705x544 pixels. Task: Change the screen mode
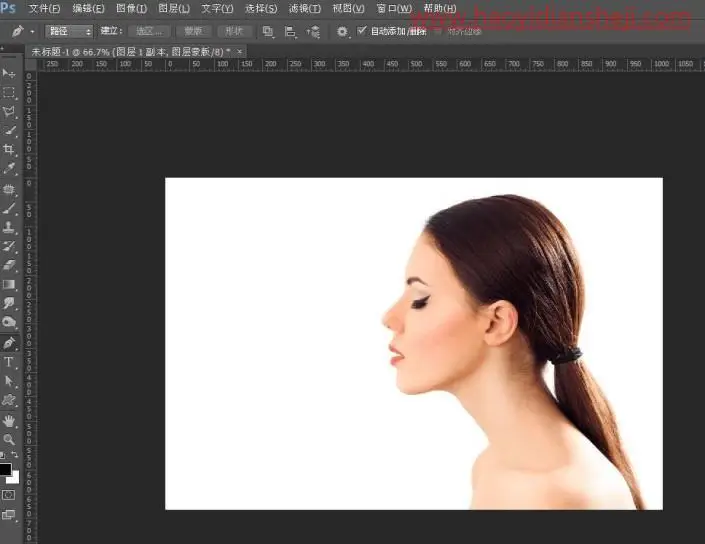point(9,514)
